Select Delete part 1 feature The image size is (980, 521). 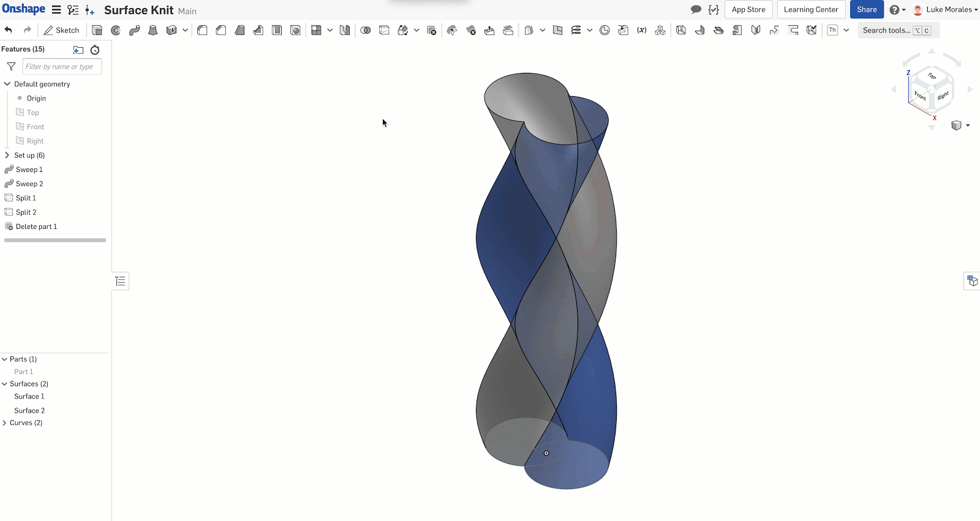tap(36, 227)
